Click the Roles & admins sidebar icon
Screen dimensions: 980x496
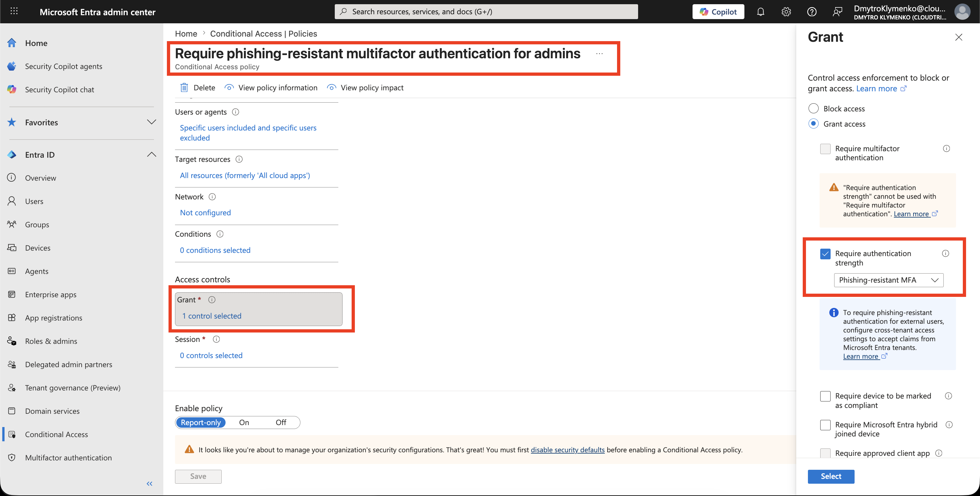pos(12,341)
